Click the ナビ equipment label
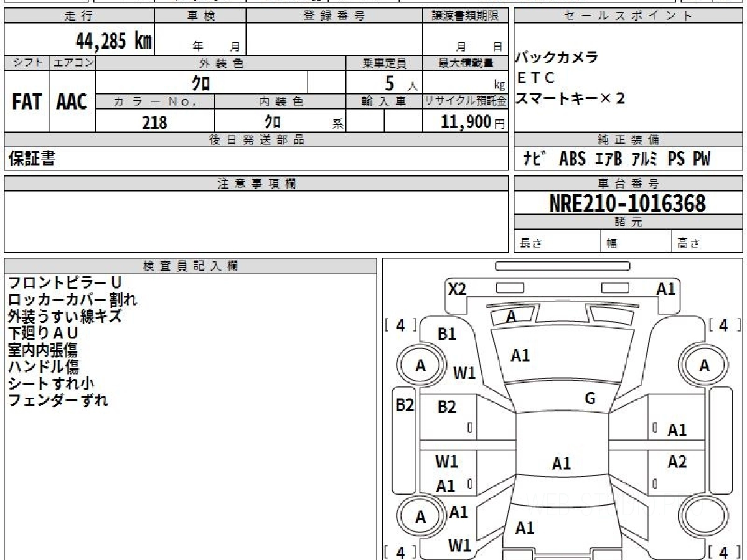The image size is (747, 560). pyautogui.click(x=535, y=159)
